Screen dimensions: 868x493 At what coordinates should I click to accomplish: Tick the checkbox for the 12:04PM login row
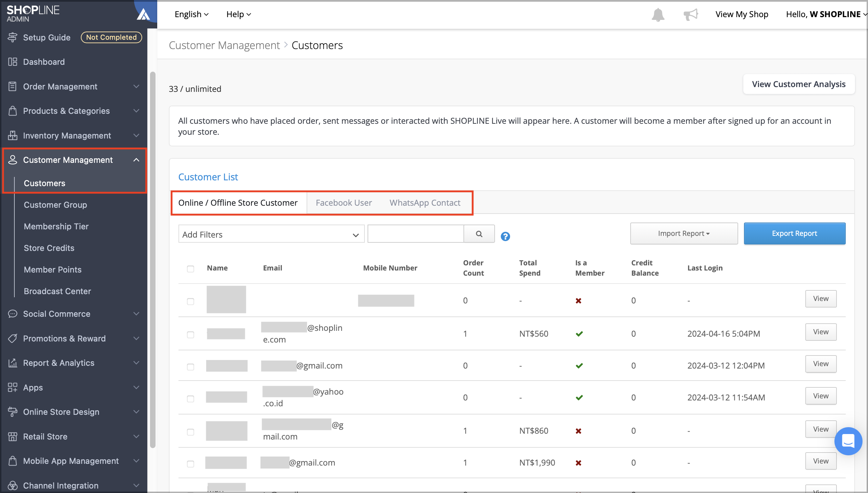coord(190,367)
